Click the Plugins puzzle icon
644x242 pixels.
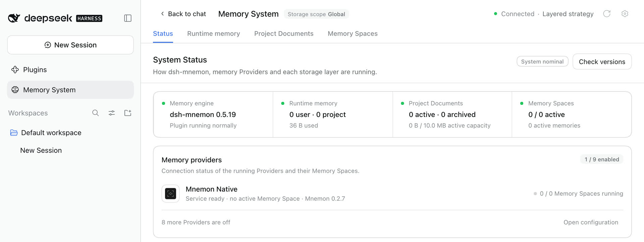point(15,70)
